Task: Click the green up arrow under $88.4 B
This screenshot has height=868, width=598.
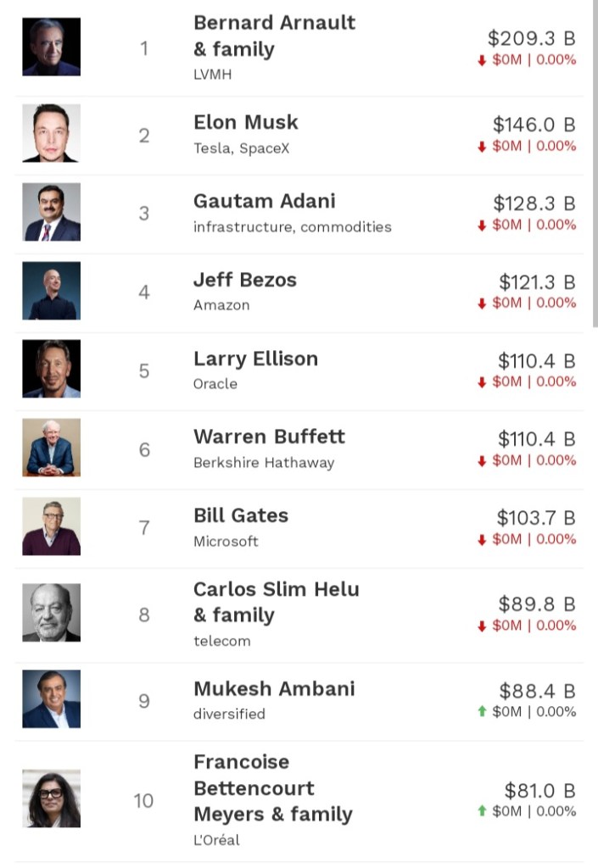Action: tap(482, 712)
